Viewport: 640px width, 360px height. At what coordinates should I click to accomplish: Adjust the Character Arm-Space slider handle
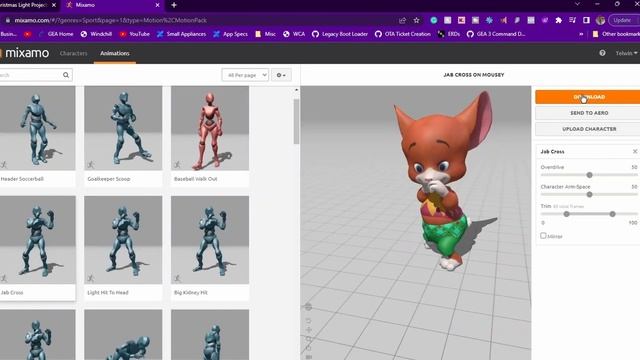tap(589, 195)
